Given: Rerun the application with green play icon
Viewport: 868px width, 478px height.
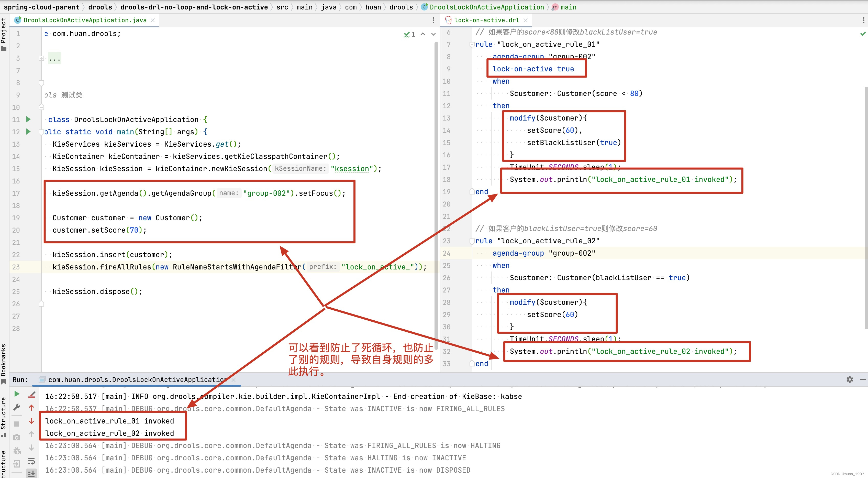Looking at the screenshot, I should pyautogui.click(x=17, y=394).
